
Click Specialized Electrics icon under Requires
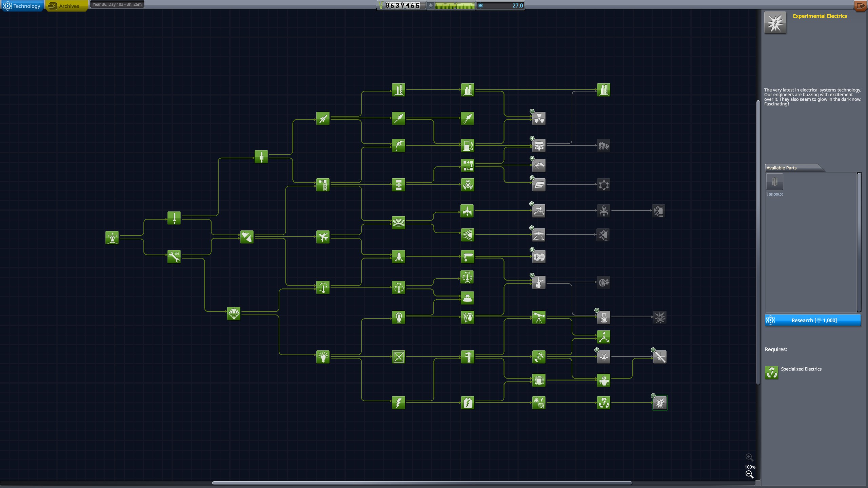(772, 373)
